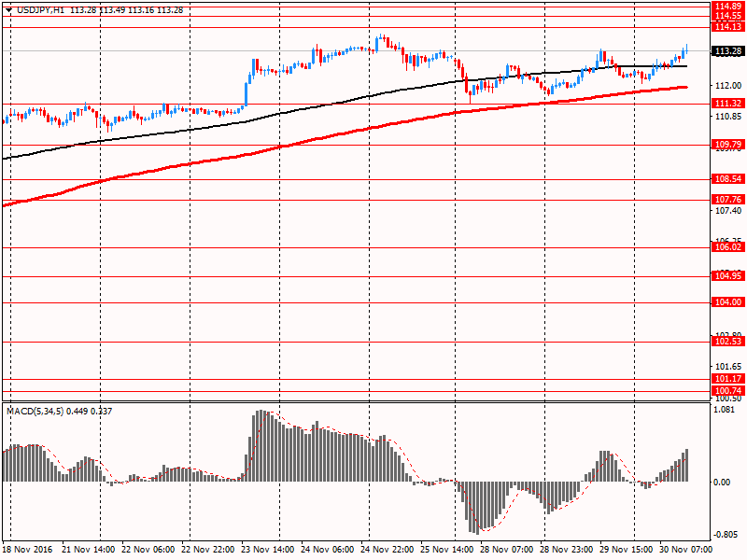Click the USDJPY,H1 chart title text

tap(39, 9)
